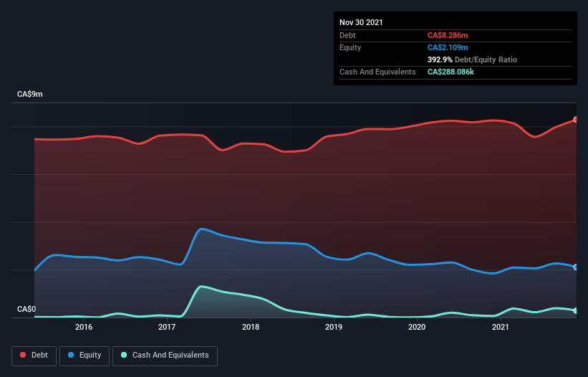The image size is (588, 377).
Task: Click the red Debt legend dot
Action: (23, 355)
